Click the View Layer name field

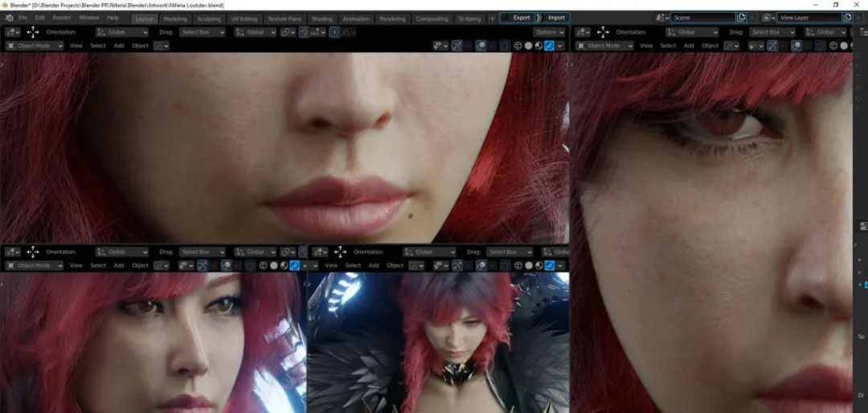tap(809, 18)
